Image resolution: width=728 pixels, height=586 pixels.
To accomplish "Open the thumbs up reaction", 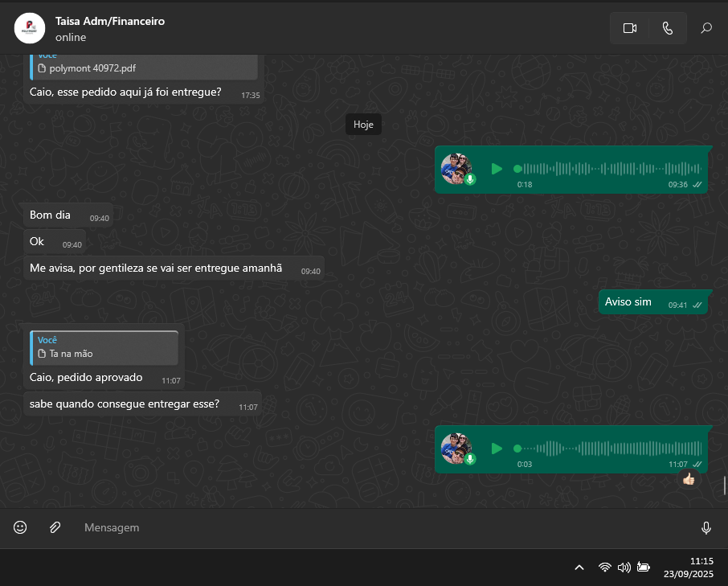I will [689, 479].
